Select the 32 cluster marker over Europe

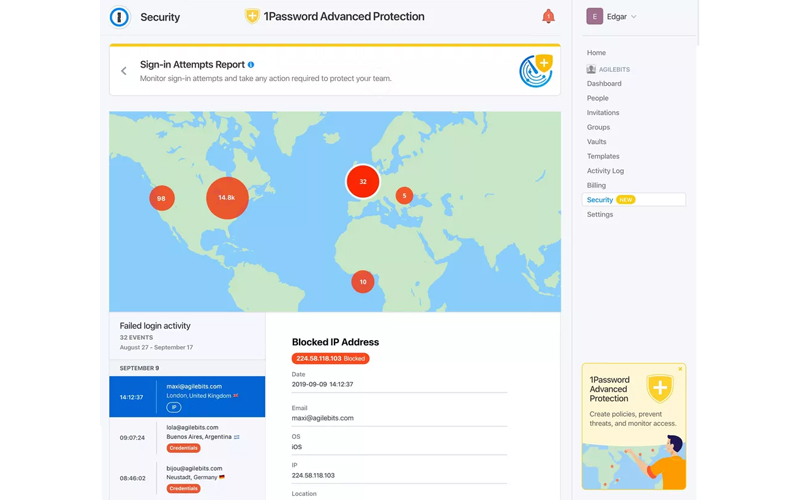coord(362,182)
